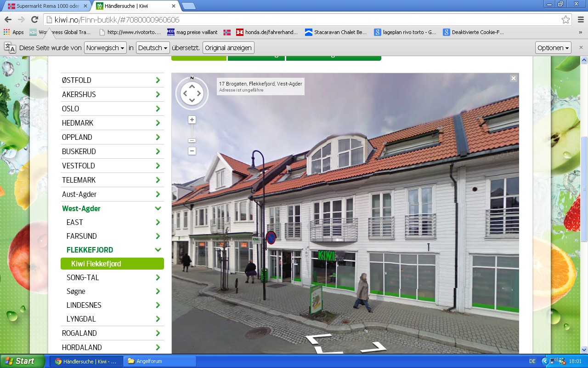Go back with the browser back arrow
The height and width of the screenshot is (368, 588).
pyautogui.click(x=8, y=19)
